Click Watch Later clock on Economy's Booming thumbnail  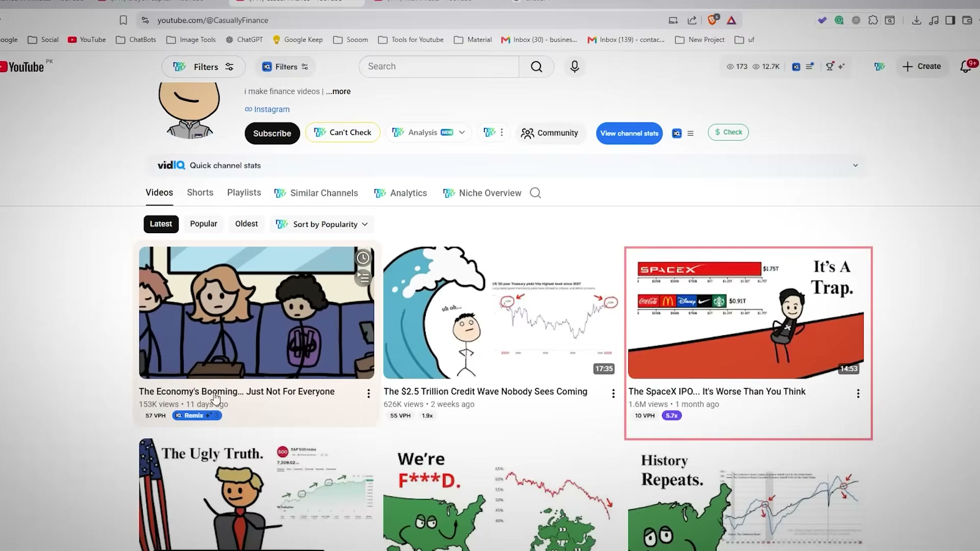[x=363, y=258]
